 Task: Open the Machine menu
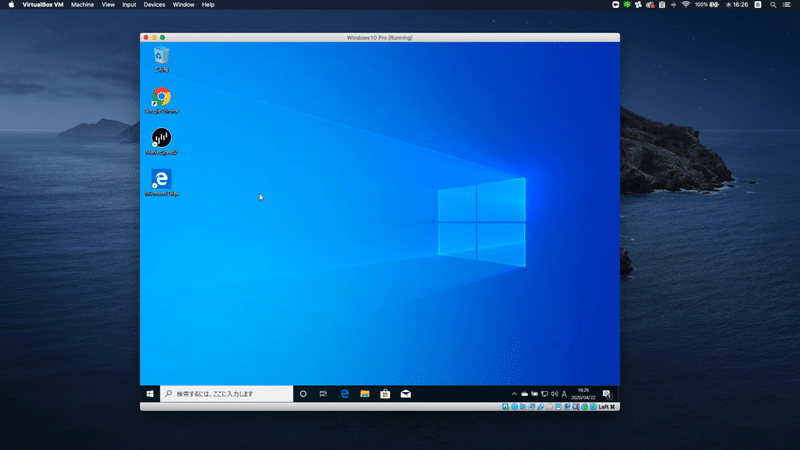click(82, 5)
